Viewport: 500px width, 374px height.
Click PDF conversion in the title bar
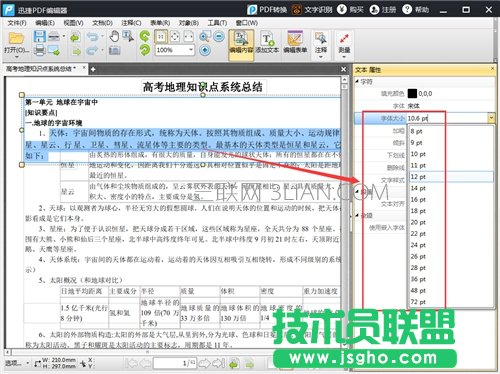click(x=267, y=10)
